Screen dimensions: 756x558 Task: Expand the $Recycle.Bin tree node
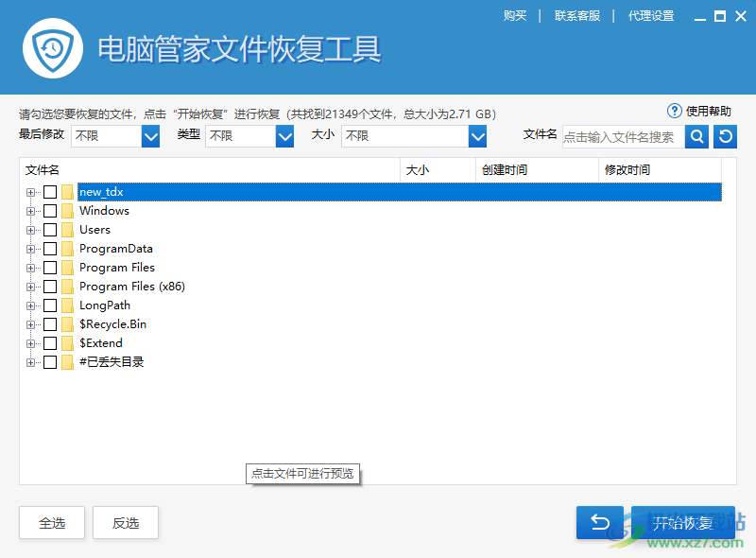coord(30,324)
